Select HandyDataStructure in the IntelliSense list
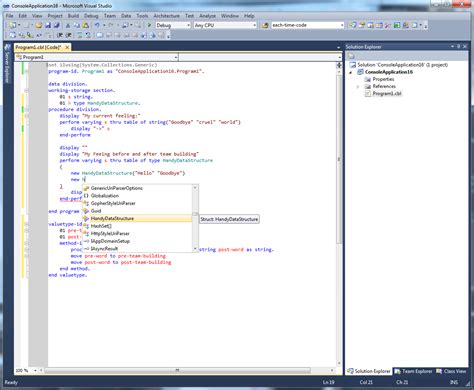The height and width of the screenshot is (390, 474). point(137,218)
